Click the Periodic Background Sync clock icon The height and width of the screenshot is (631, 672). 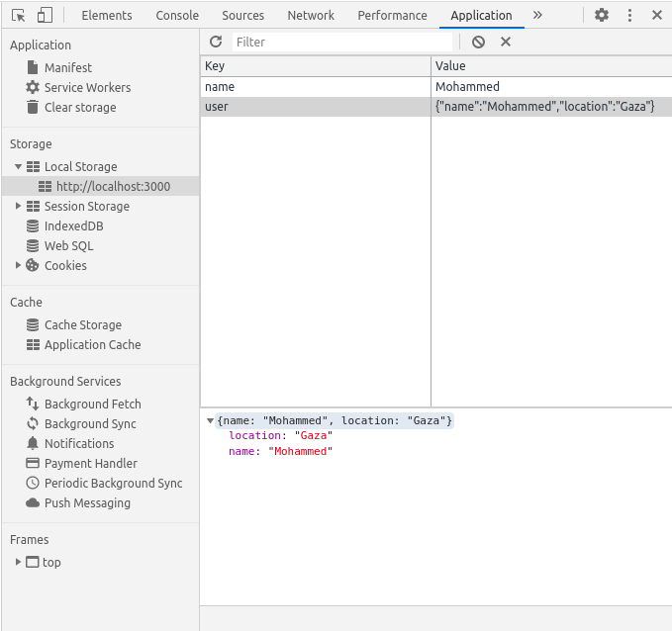coord(33,484)
